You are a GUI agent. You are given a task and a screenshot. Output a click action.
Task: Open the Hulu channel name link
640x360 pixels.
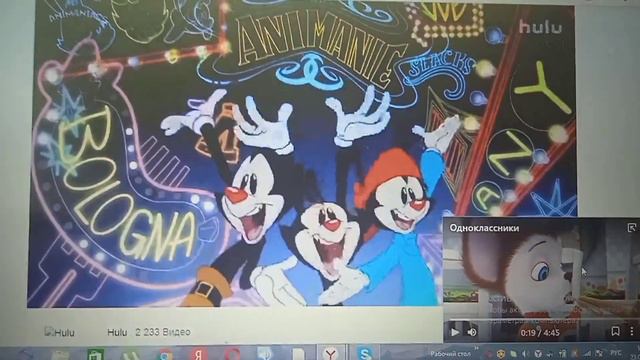pyautogui.click(x=117, y=332)
